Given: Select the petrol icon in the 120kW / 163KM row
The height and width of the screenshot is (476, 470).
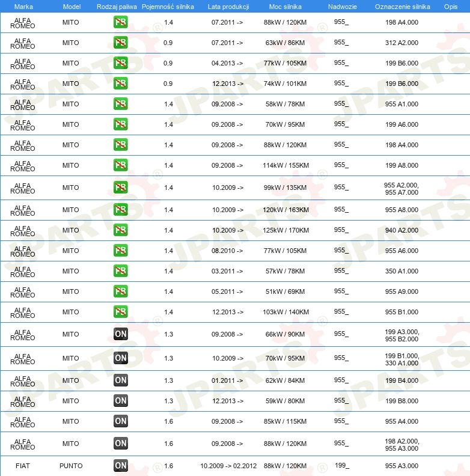Looking at the screenshot, I should point(120,210).
